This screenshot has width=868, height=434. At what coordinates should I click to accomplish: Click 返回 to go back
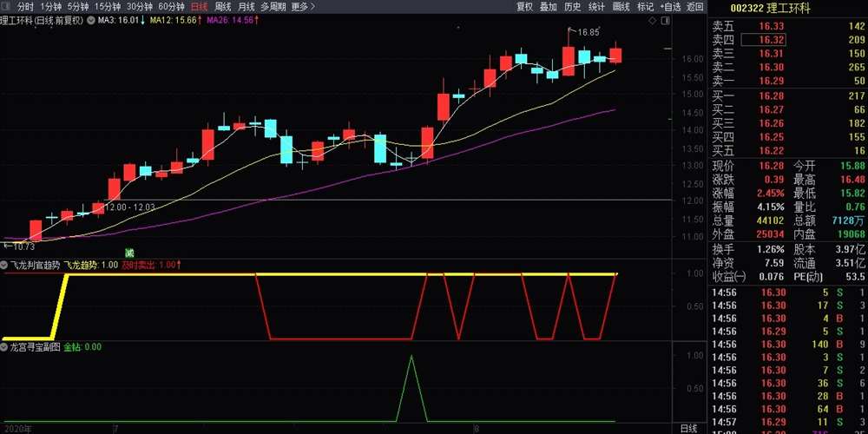(694, 6)
